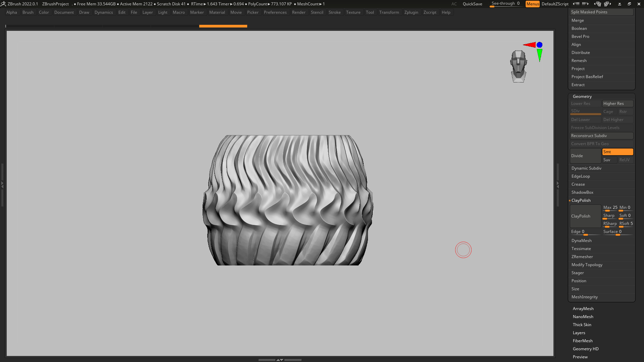Expand the EdgeLoop section
The image size is (644, 362).
pos(581,176)
